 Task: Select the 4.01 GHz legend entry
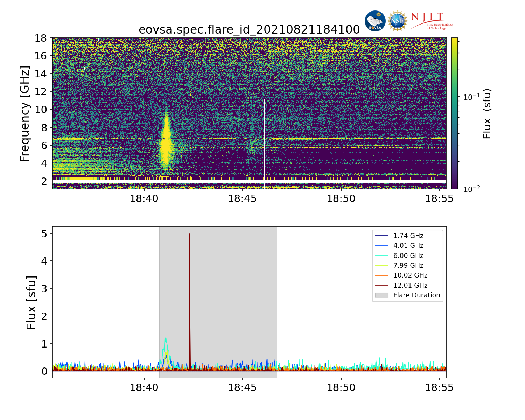click(408, 246)
